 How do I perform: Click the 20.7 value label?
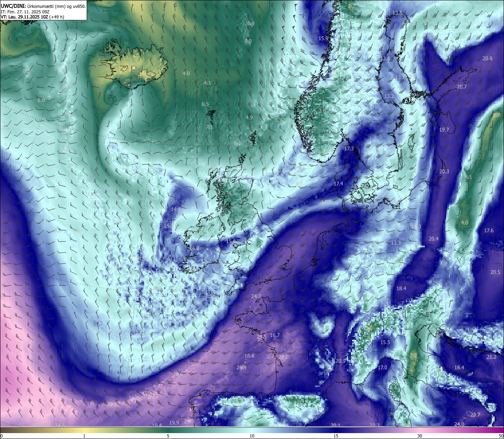click(461, 87)
